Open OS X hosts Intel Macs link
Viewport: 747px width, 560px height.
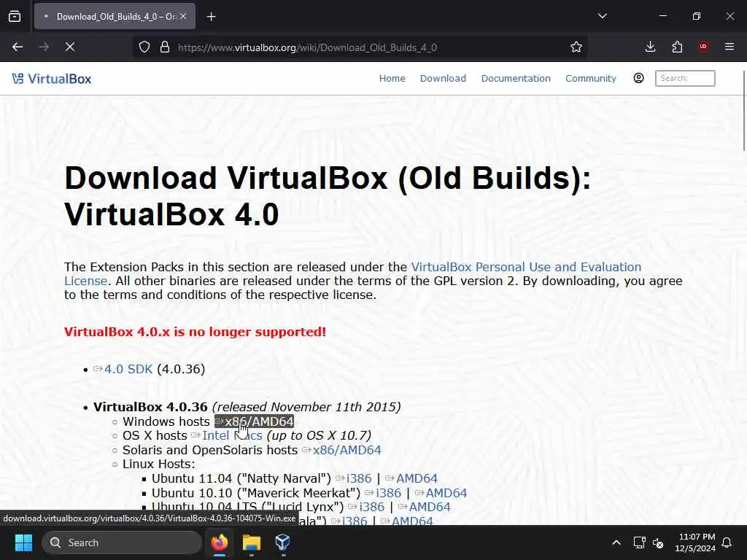pyautogui.click(x=232, y=435)
